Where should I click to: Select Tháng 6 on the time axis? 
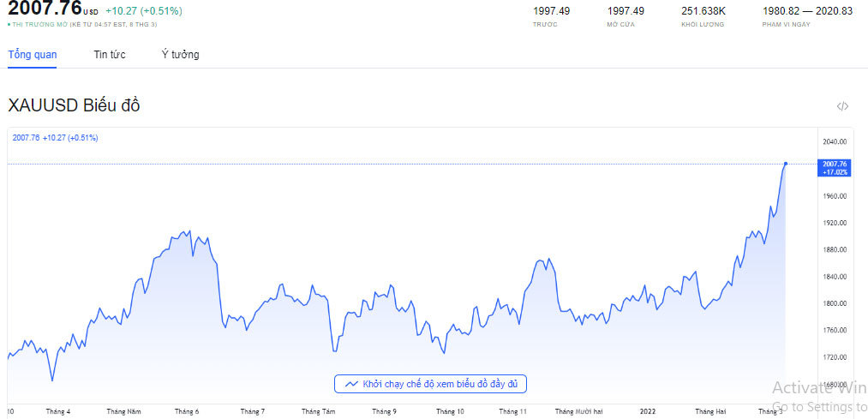(186, 412)
